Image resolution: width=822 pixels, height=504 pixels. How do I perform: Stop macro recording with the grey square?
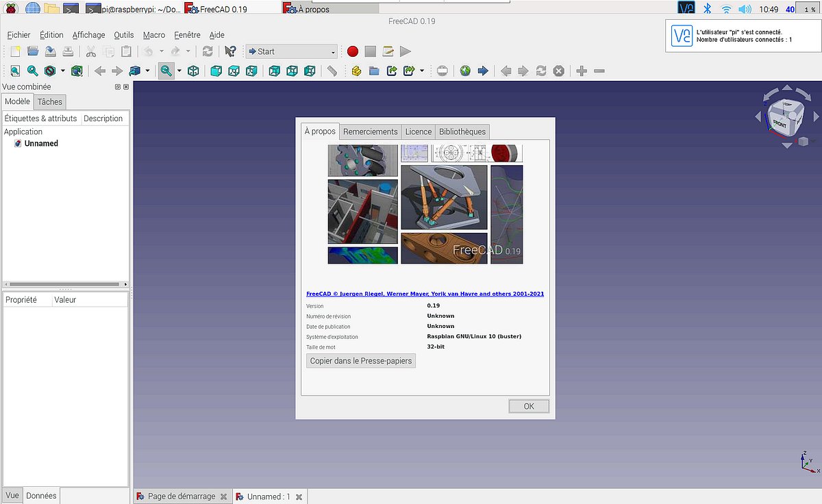pos(370,51)
